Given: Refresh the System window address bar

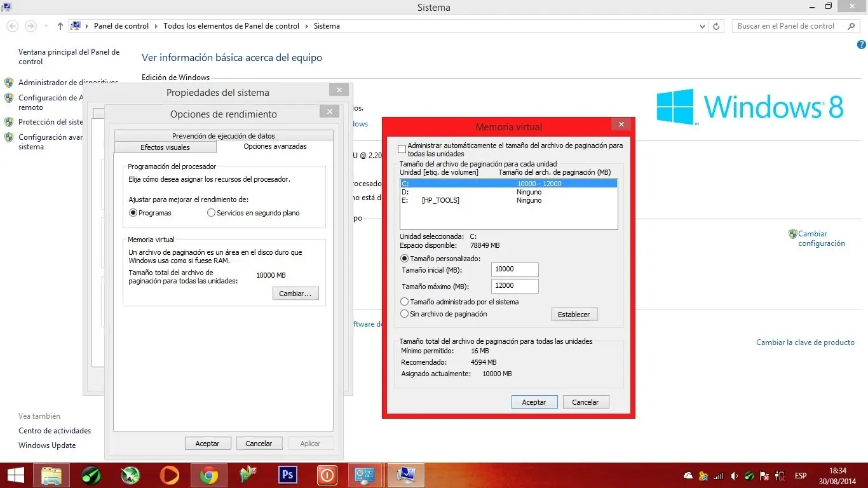Looking at the screenshot, I should point(717,26).
